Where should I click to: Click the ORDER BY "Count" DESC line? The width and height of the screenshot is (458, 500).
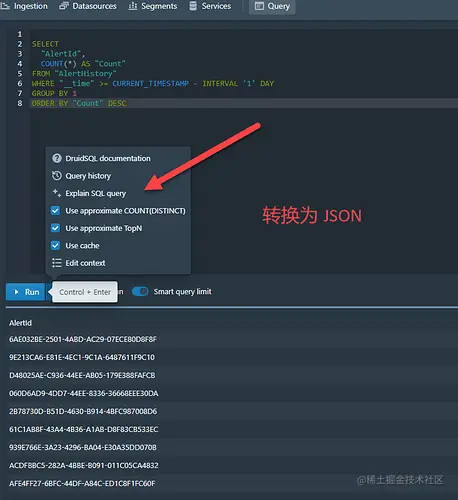(79, 103)
